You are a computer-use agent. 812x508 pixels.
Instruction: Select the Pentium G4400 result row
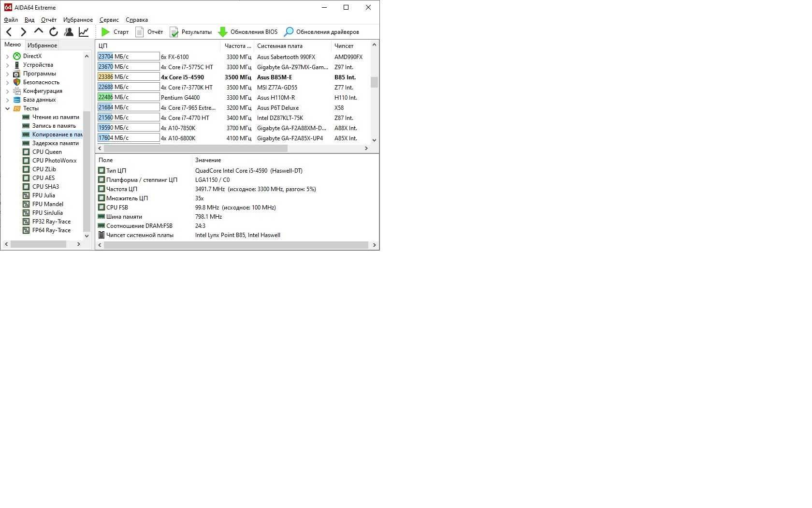233,97
